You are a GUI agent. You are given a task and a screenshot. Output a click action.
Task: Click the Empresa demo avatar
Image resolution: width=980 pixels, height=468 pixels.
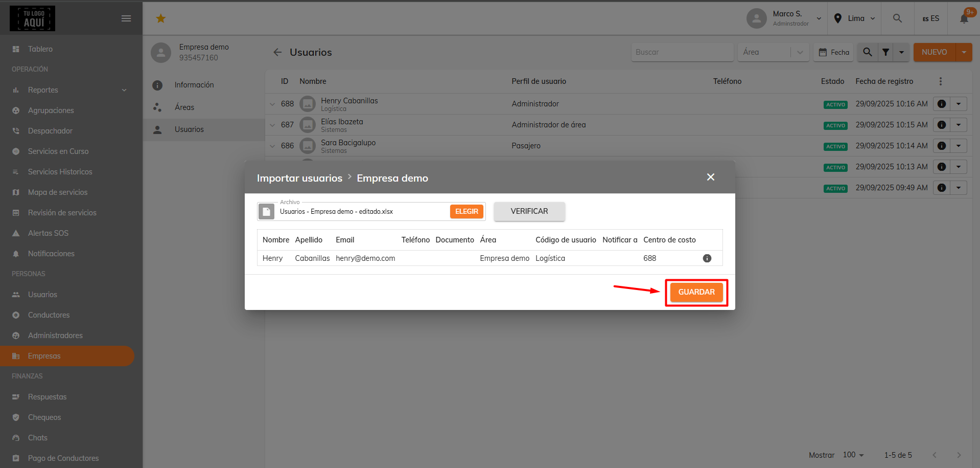click(x=161, y=53)
